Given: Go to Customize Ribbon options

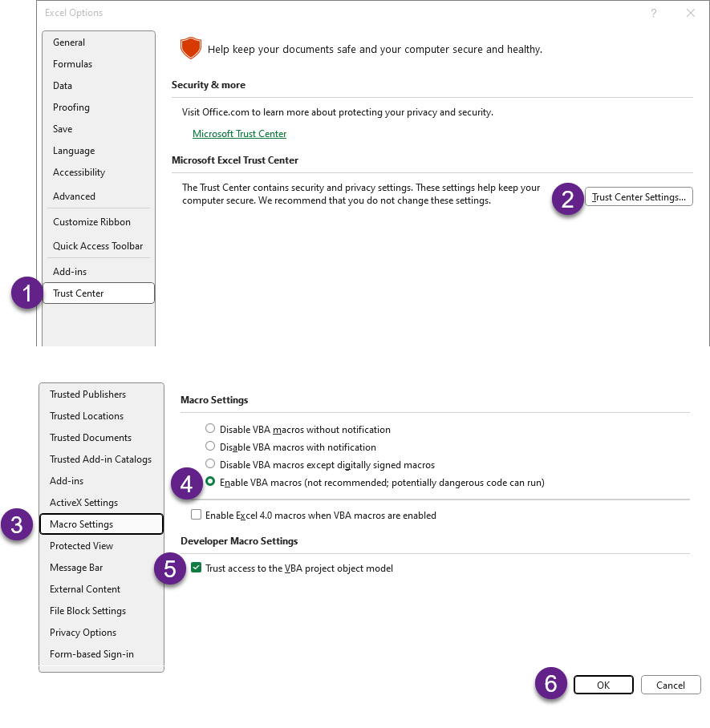Looking at the screenshot, I should [x=91, y=222].
